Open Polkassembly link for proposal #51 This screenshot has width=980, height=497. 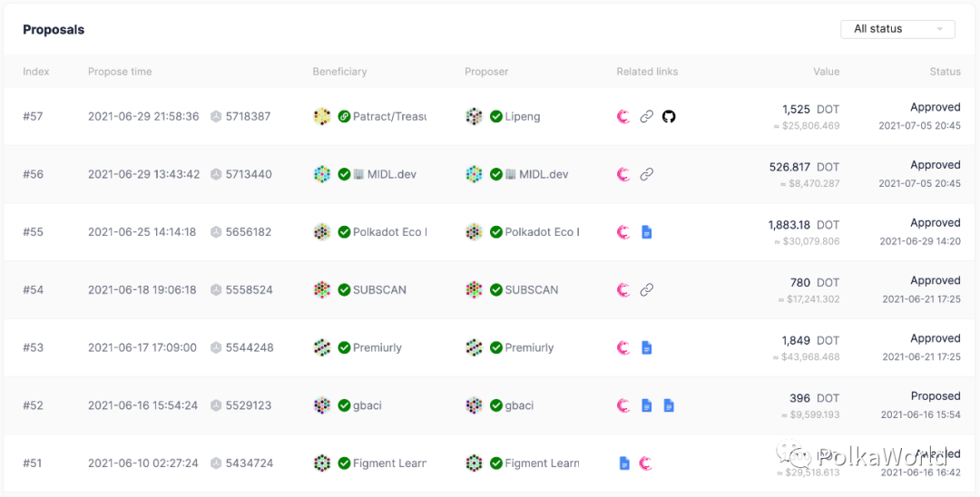646,463
